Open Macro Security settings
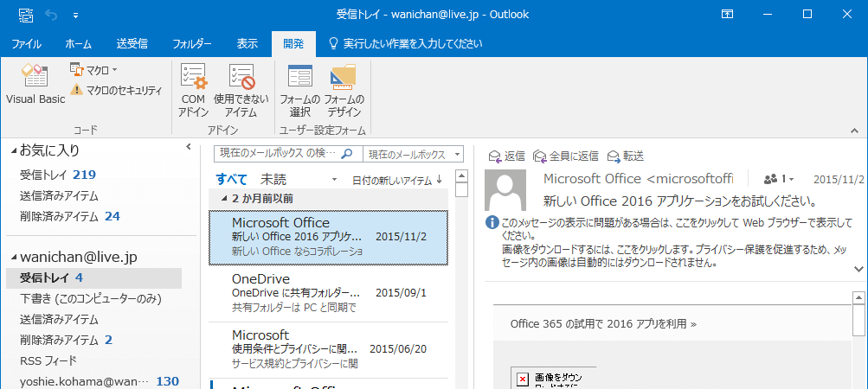This screenshot has width=868, height=389. [x=116, y=90]
